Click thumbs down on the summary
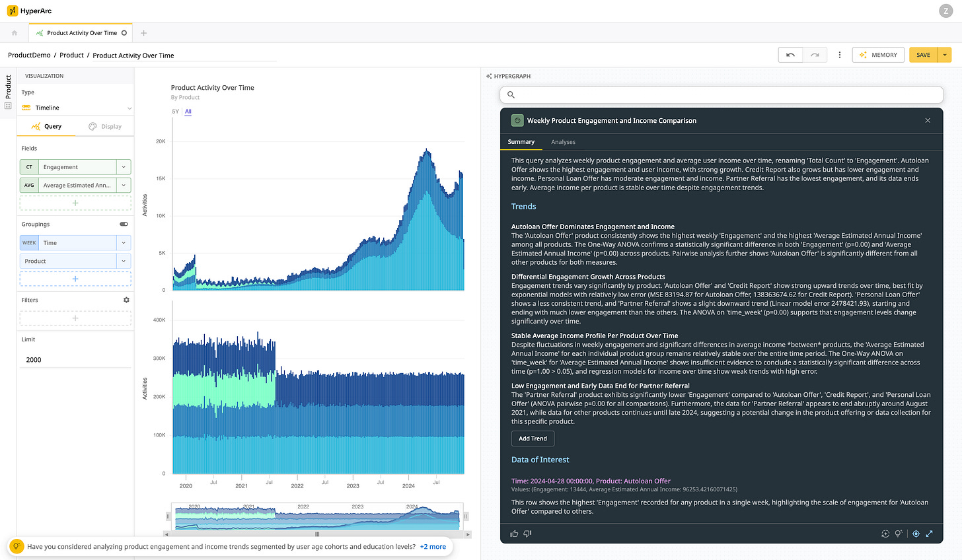Viewport: 962px width, 560px height. tap(527, 534)
